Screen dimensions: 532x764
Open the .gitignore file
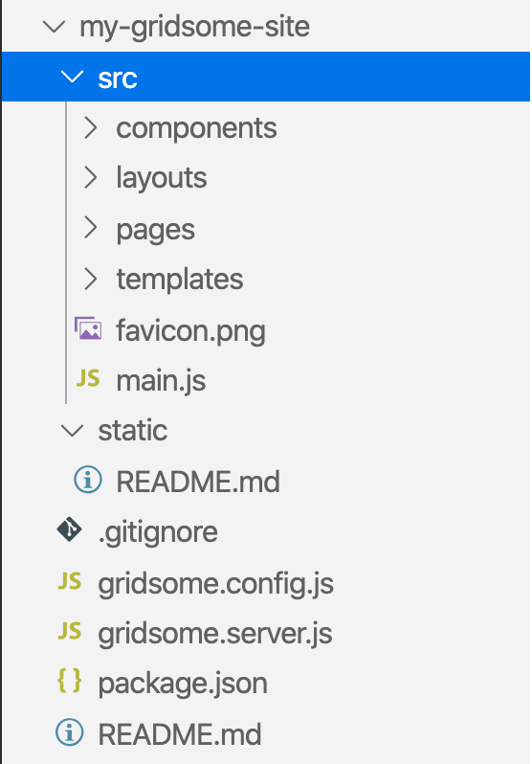[x=158, y=532]
